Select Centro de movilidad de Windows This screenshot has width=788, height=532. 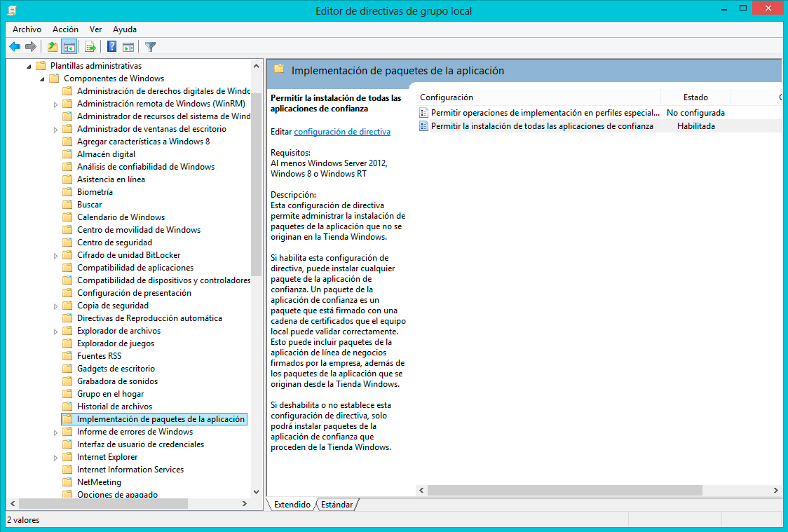pos(139,230)
